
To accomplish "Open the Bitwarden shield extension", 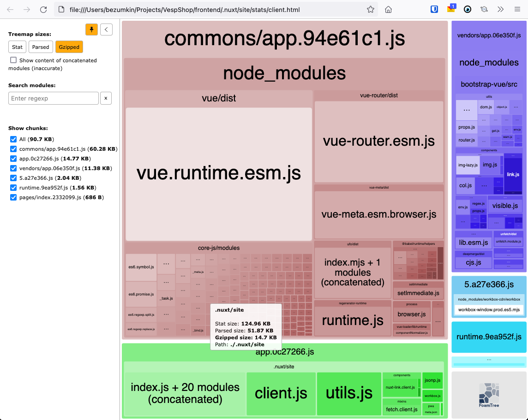I will 434,9.
